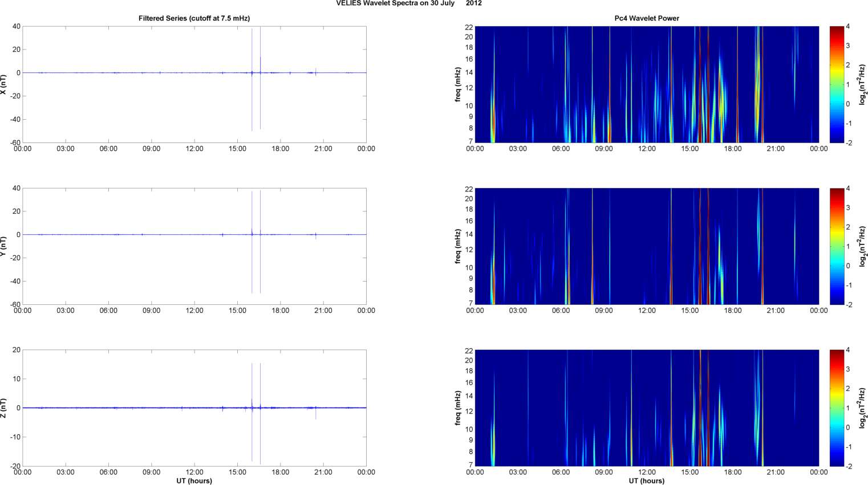Click freq (mHz) label of middle wavelet plot

click(458, 246)
